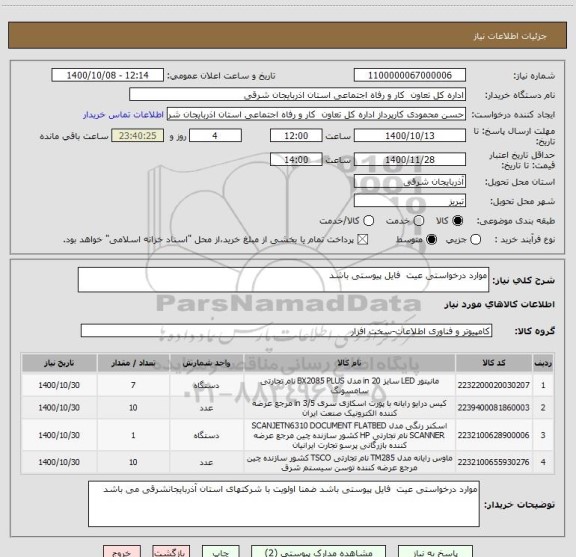Viewport: 576px width, 557px height.
Task: Click the SCANJETN6310 scanner item name
Action: (349, 435)
